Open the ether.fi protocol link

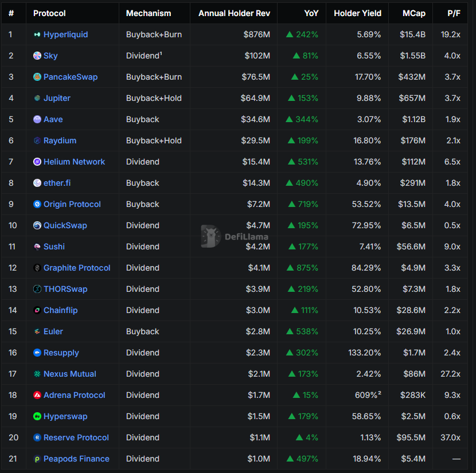point(57,183)
